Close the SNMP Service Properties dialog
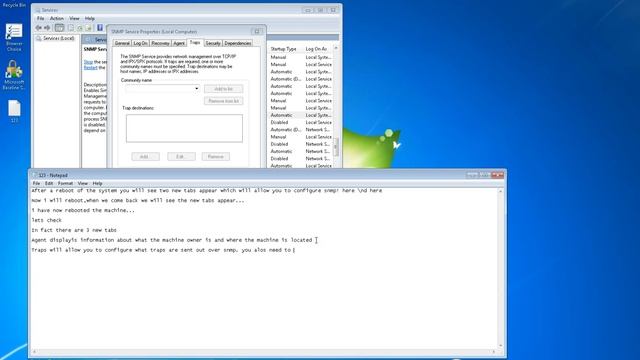The image size is (640, 360). [257, 31]
